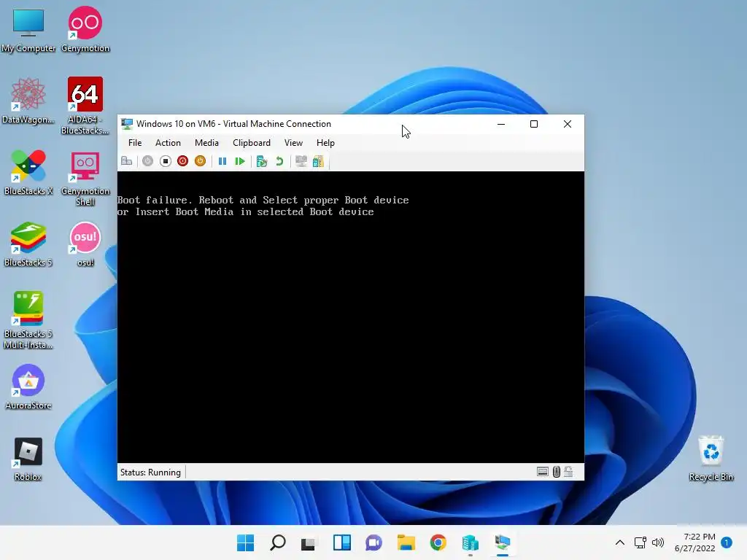
Task: Open the Help menu
Action: 325,143
